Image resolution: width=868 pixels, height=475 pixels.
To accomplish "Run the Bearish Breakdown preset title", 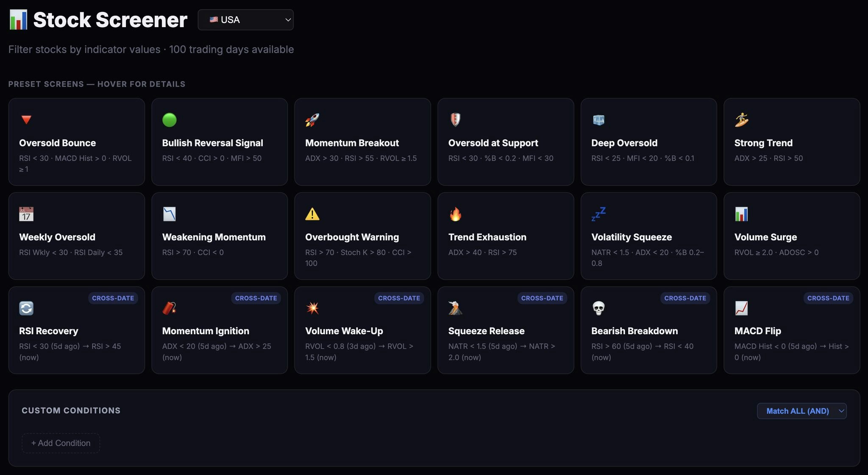I will pyautogui.click(x=634, y=331).
